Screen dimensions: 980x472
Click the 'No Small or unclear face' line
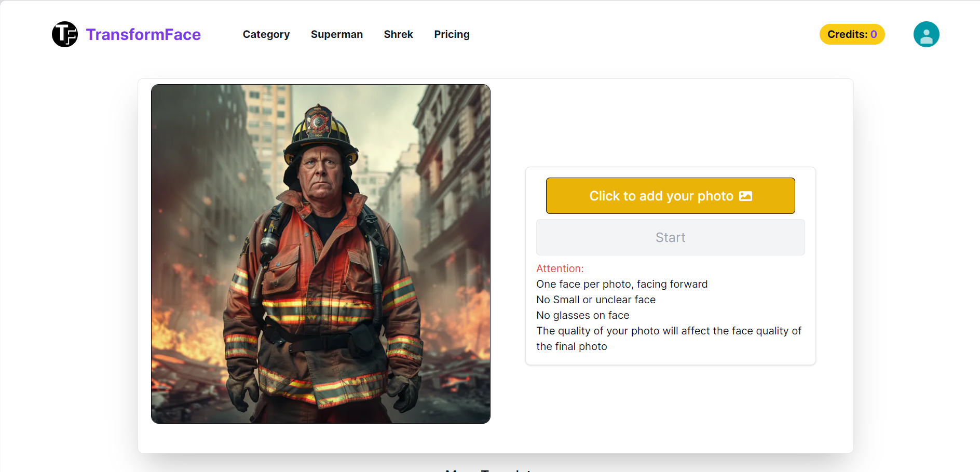pyautogui.click(x=596, y=300)
